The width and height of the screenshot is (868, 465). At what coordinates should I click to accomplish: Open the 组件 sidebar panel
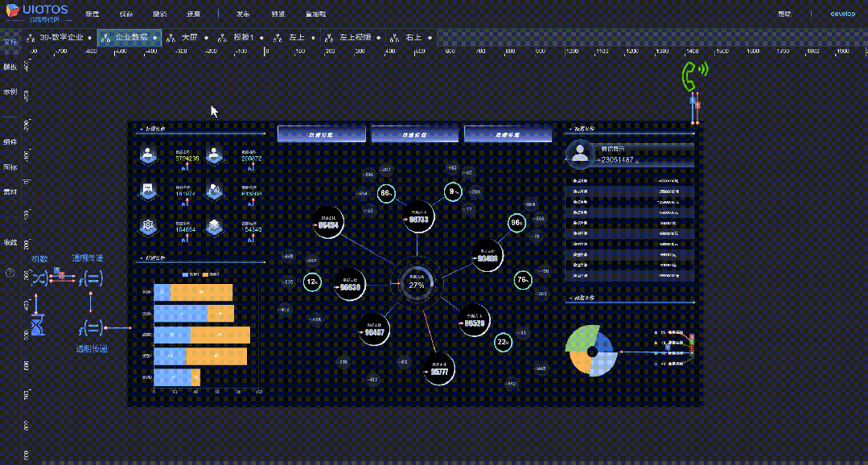[x=10, y=142]
